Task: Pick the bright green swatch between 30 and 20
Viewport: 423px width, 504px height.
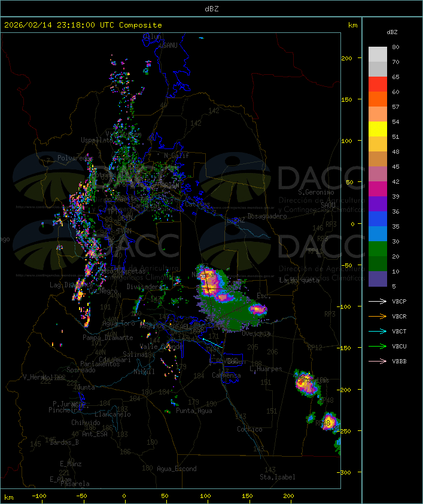Action: 378,248
